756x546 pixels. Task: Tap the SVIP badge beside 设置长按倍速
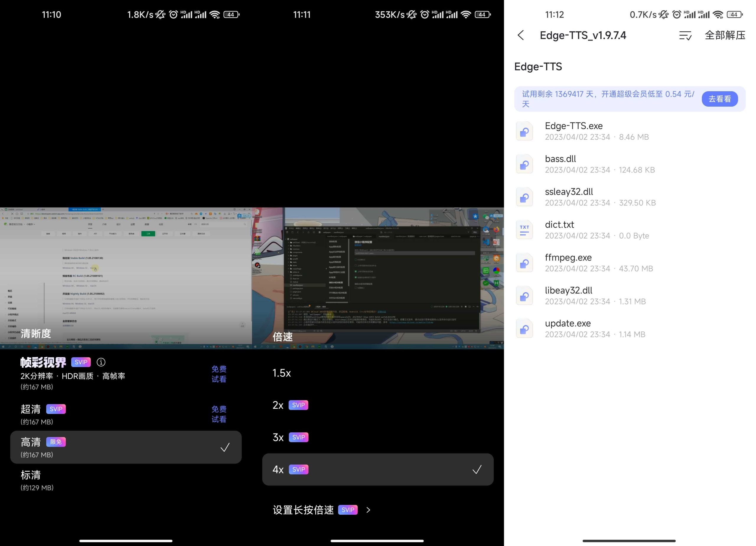(x=348, y=510)
